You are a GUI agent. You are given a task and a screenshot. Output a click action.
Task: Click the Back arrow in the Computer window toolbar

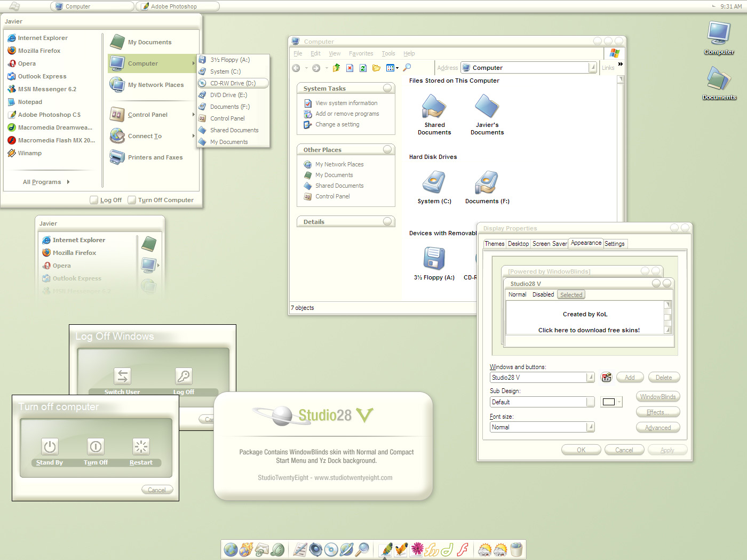coord(296,68)
